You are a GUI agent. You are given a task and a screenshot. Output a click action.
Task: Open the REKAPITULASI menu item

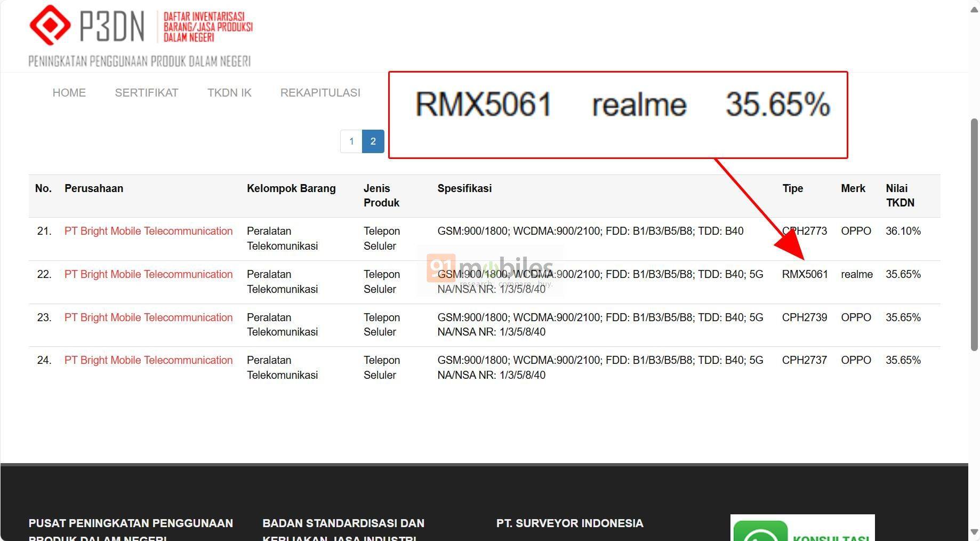pyautogui.click(x=320, y=93)
